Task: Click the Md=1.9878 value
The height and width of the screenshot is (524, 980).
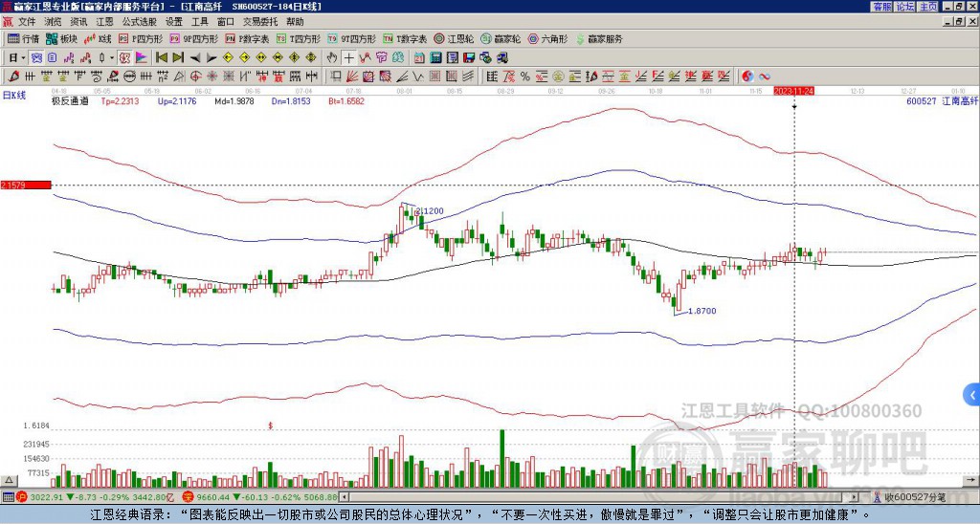Action: tap(234, 100)
